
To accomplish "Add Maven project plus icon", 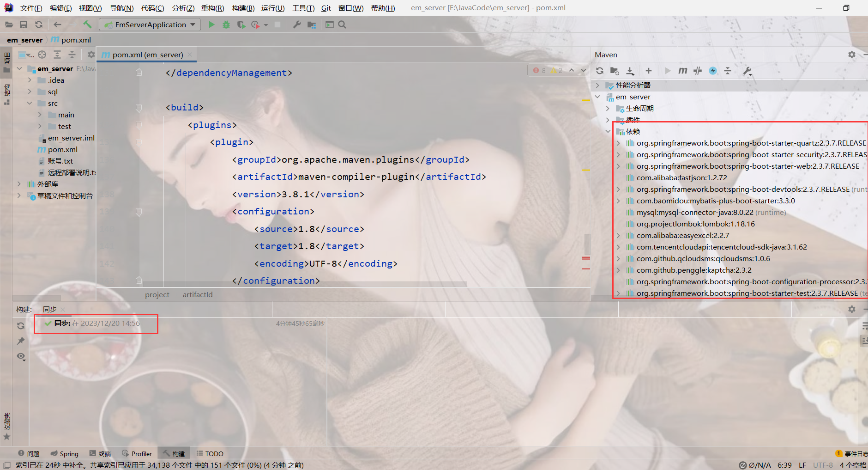I will point(649,71).
